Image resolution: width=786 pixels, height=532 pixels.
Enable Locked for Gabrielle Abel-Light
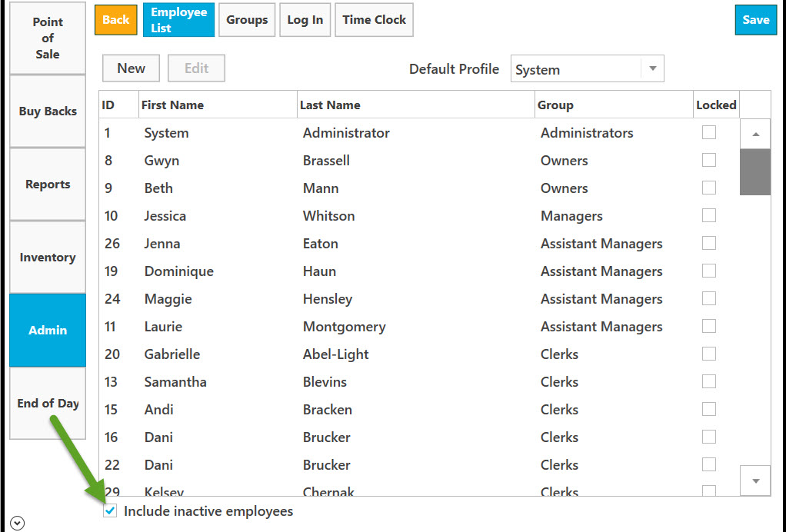click(709, 354)
